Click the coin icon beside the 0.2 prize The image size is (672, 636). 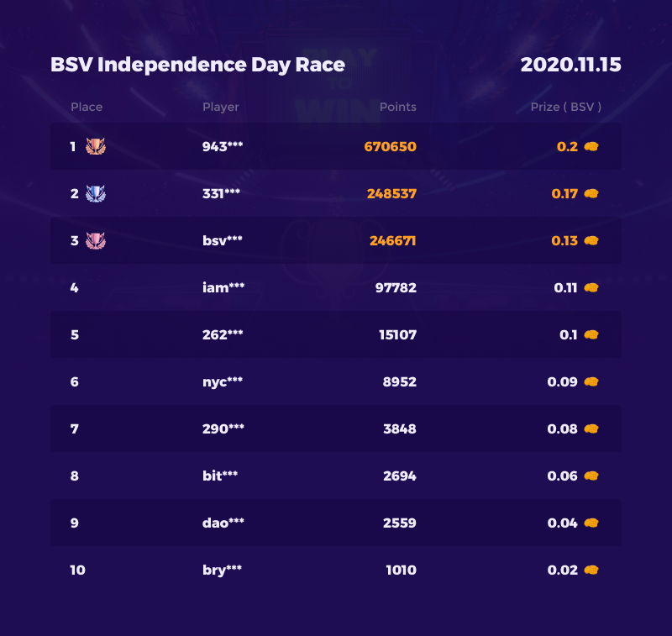pyautogui.click(x=591, y=147)
